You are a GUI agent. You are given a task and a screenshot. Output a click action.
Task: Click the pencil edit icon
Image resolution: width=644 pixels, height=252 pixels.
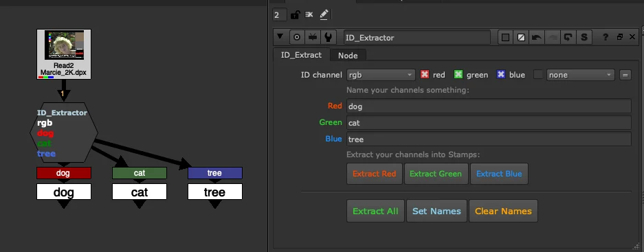(324, 15)
